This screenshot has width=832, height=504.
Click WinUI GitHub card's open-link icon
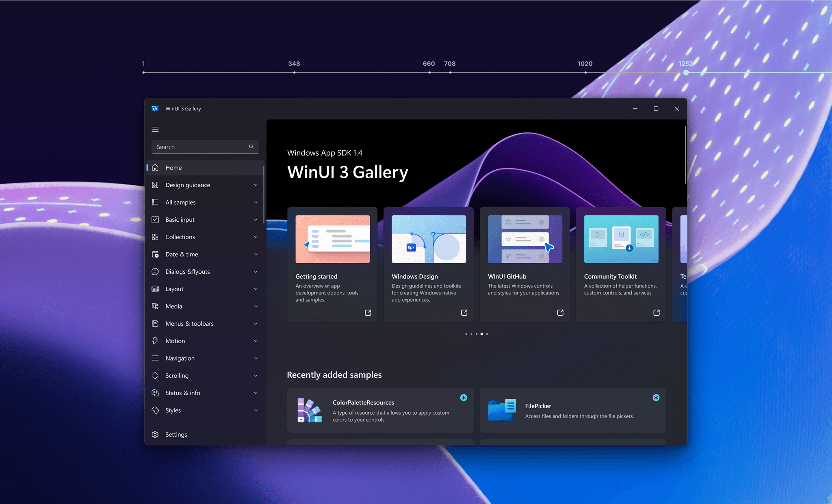pyautogui.click(x=560, y=313)
